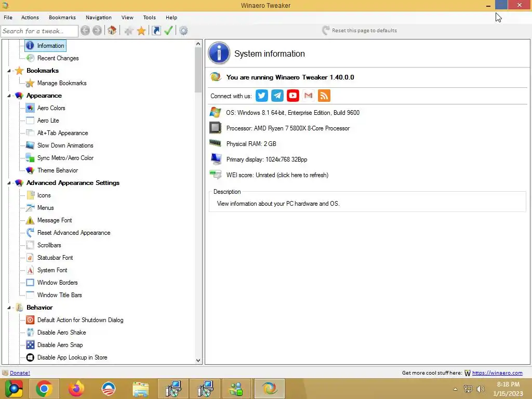Select Theme Behavior tweak

57,170
